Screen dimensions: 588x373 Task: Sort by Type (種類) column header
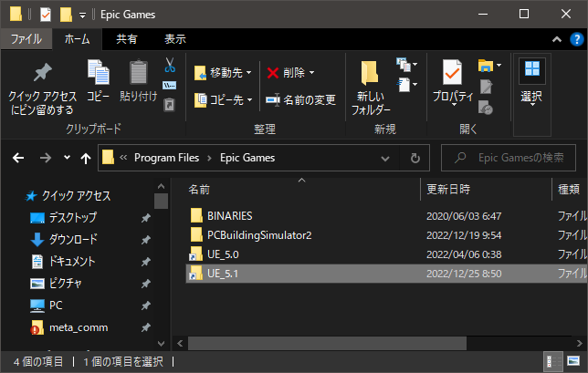(570, 190)
